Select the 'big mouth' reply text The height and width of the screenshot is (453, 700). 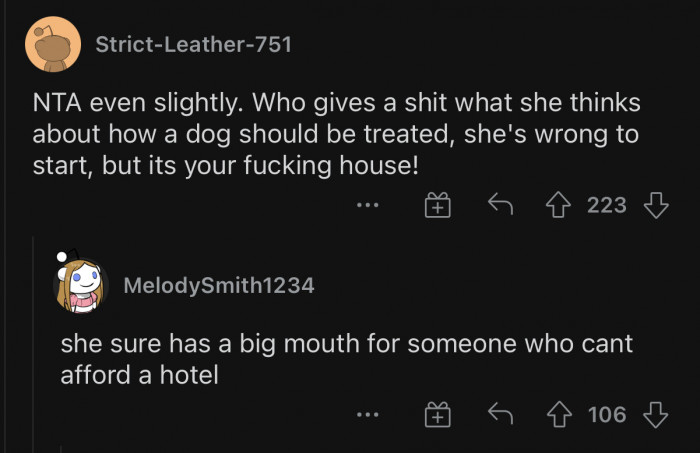(345, 357)
